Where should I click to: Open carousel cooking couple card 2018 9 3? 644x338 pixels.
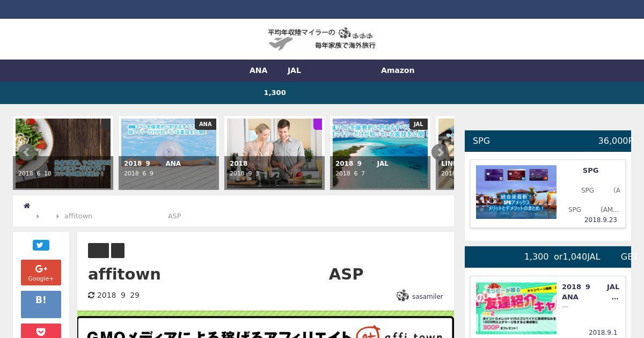[274, 153]
